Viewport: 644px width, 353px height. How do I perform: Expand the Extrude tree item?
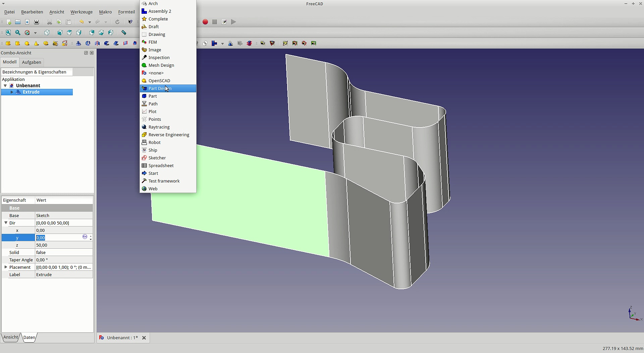(x=12, y=92)
